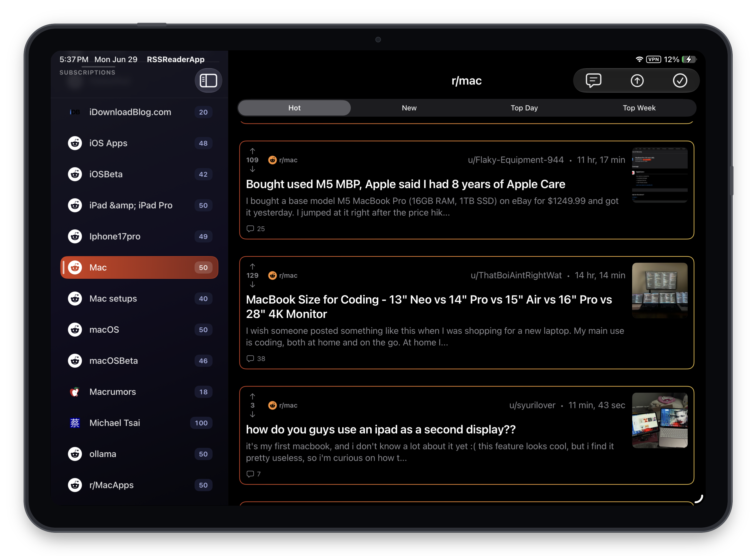Open the Apple Care M5 MBP post title
756x556 pixels.
pos(405,184)
